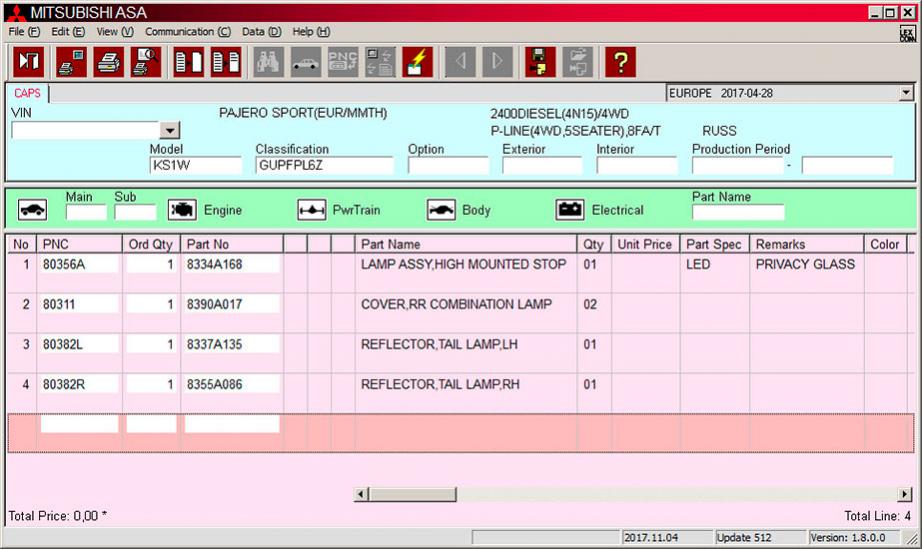
Task: Click the binoculars search icon
Action: coord(268,62)
